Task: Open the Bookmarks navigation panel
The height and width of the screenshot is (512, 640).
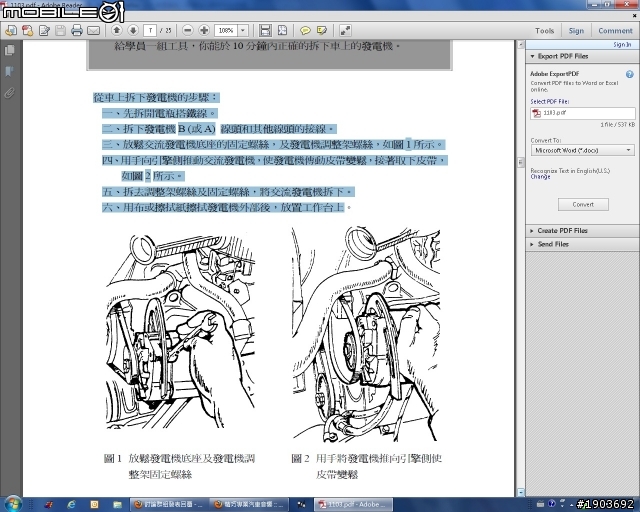Action: pos(9,71)
